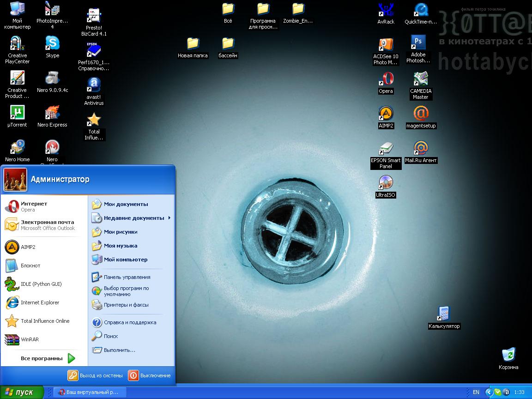Expand the Недавние документы submenu

point(134,218)
